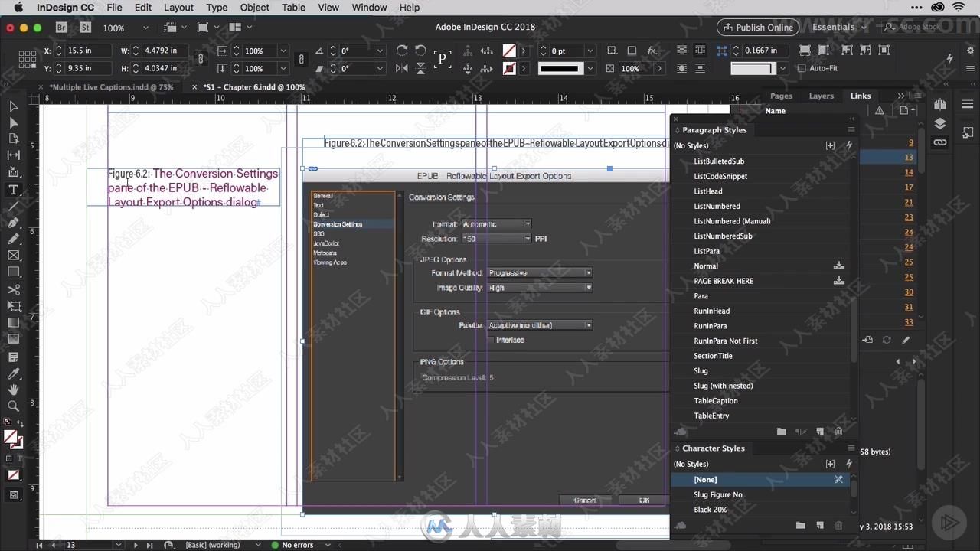The width and height of the screenshot is (980, 551).
Task: Open the zoom level 100% dropdown
Action: pos(144,28)
